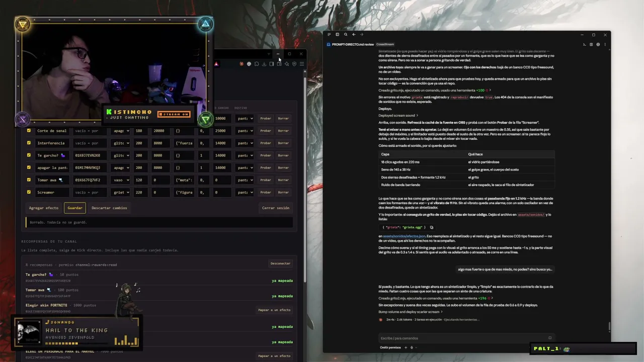The image size is (644, 362).
Task: Click the Claude window vertical scrollbar thumb
Action: [x=609, y=326]
